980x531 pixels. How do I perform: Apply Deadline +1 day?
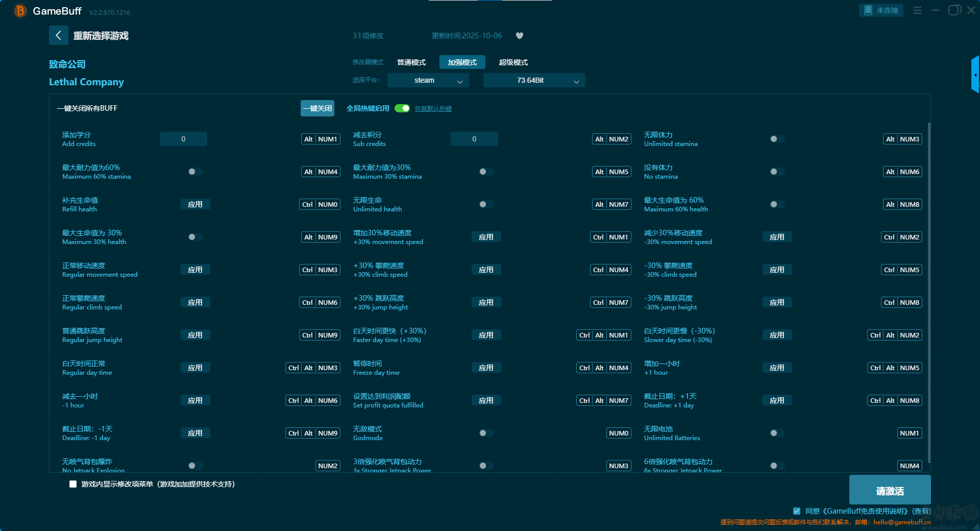click(777, 400)
